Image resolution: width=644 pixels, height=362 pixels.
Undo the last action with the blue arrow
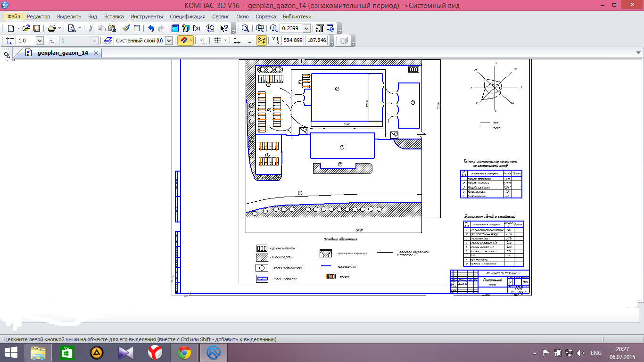click(x=151, y=28)
